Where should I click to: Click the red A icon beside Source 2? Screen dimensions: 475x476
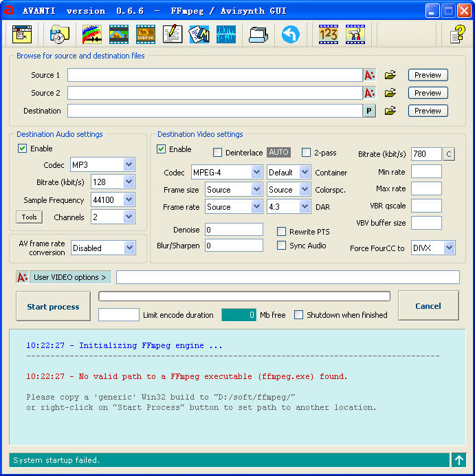369,93
